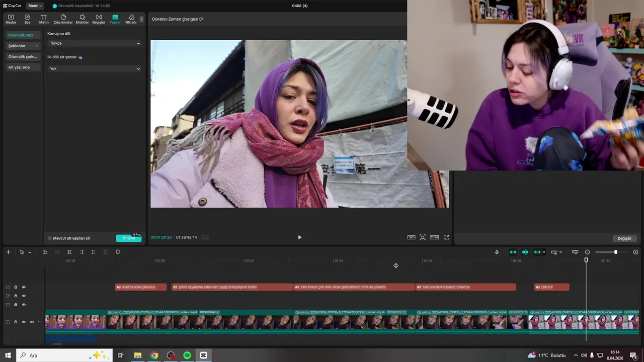The width and height of the screenshot is (644, 362).
Task: Add a marker with shield icon
Action: tap(118, 252)
